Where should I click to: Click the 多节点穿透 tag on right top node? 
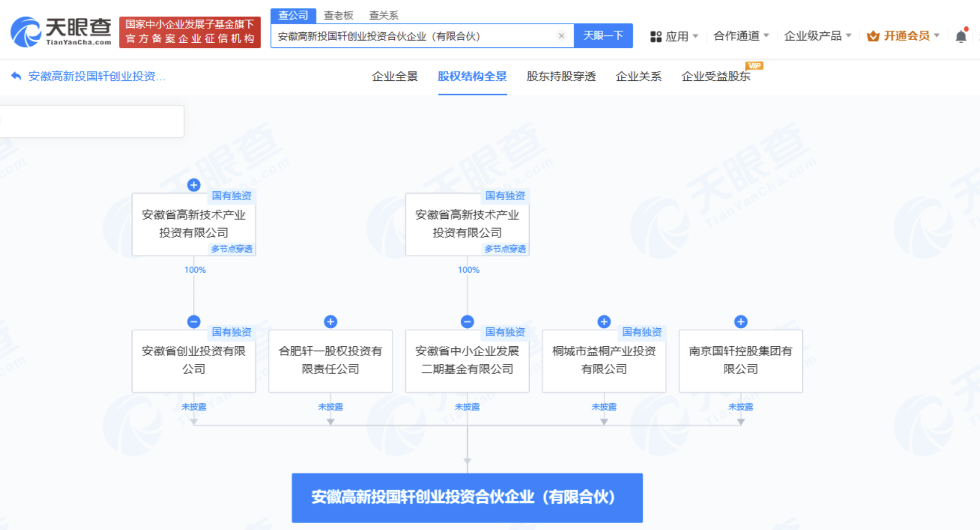(x=505, y=249)
